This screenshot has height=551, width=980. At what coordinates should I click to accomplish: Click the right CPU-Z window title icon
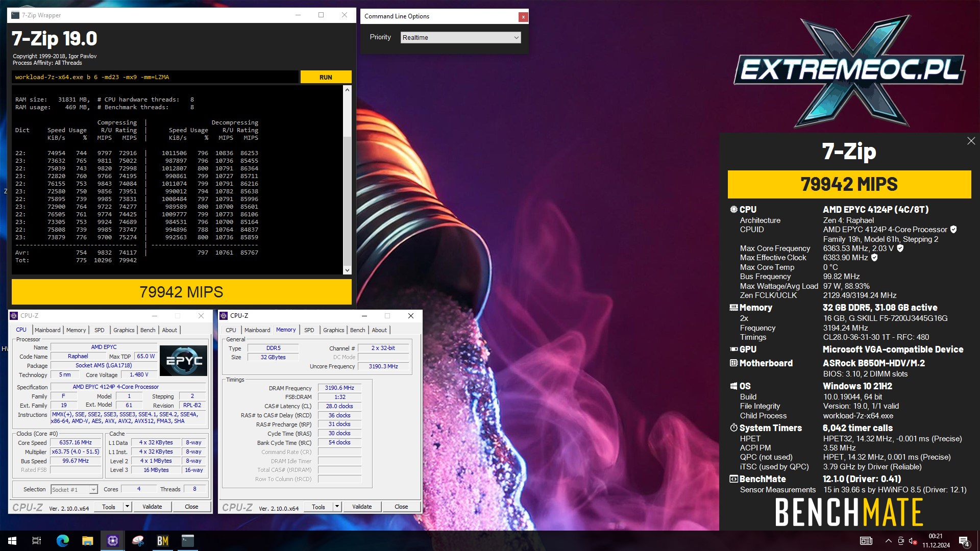pyautogui.click(x=224, y=316)
